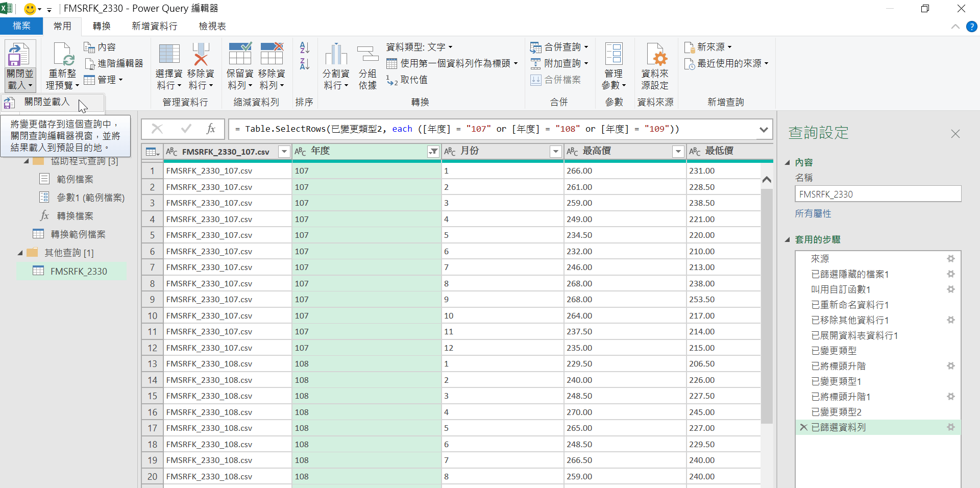Screen dimensions: 980x488
Task: Confirm the formula with the checkmark icon
Action: coord(186,129)
